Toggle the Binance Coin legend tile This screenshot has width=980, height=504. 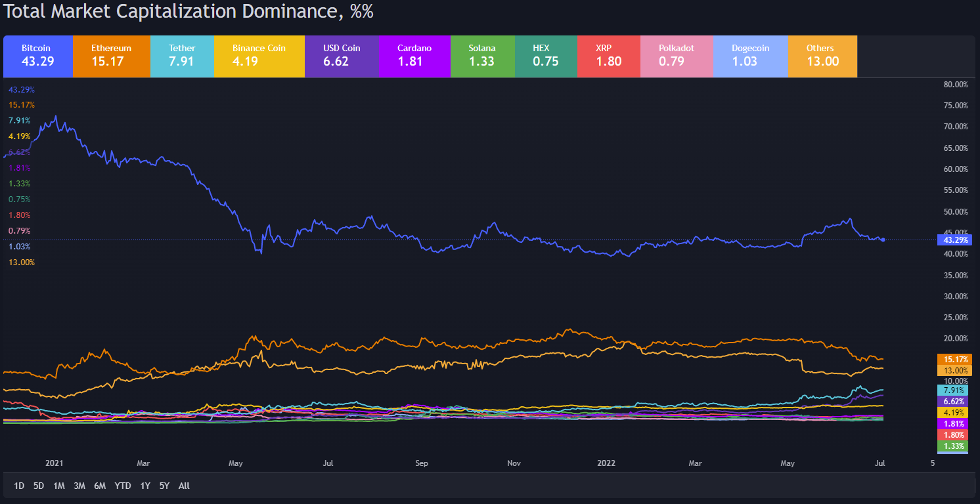[x=259, y=56]
